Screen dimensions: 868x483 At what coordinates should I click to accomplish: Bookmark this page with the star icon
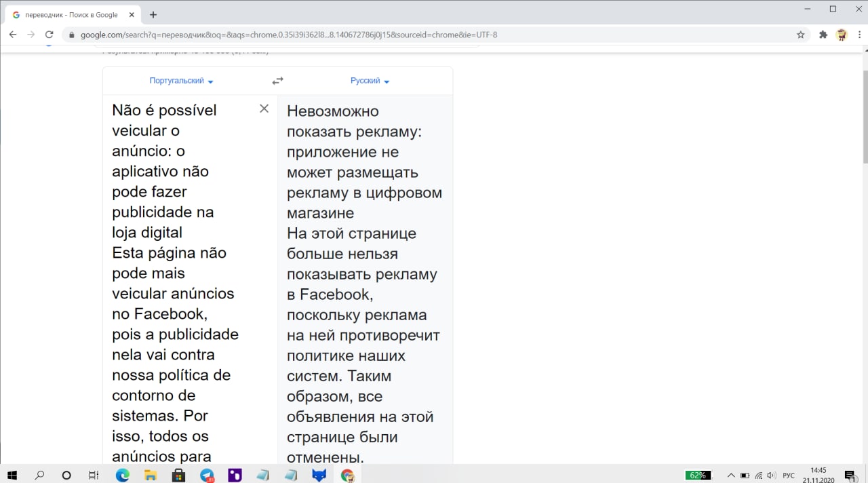801,35
